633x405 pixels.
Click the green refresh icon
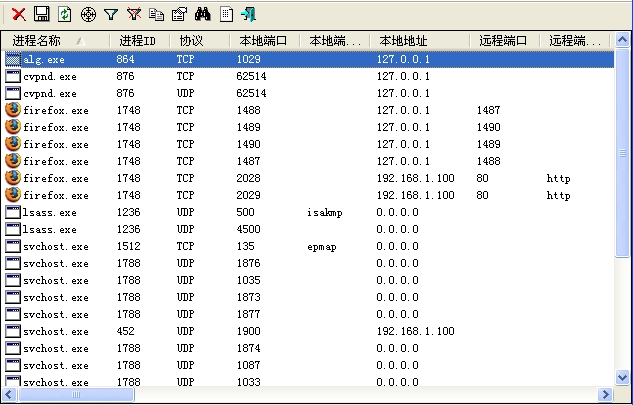(x=65, y=15)
